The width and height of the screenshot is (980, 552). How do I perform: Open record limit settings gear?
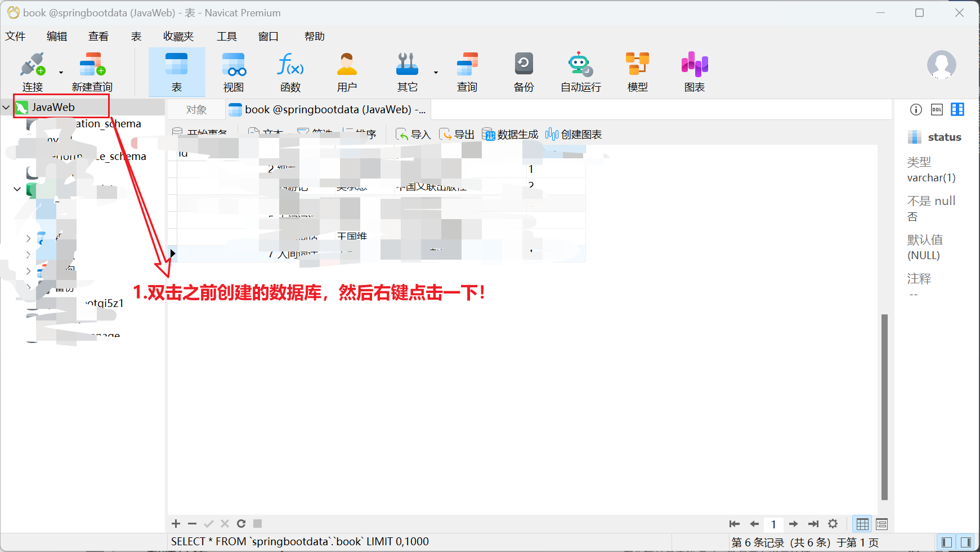(x=833, y=524)
